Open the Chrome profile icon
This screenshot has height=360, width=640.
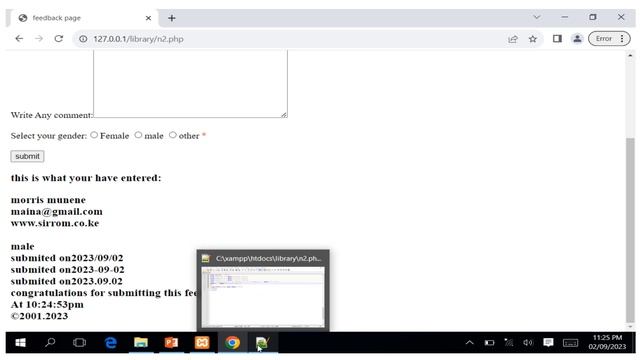577,39
